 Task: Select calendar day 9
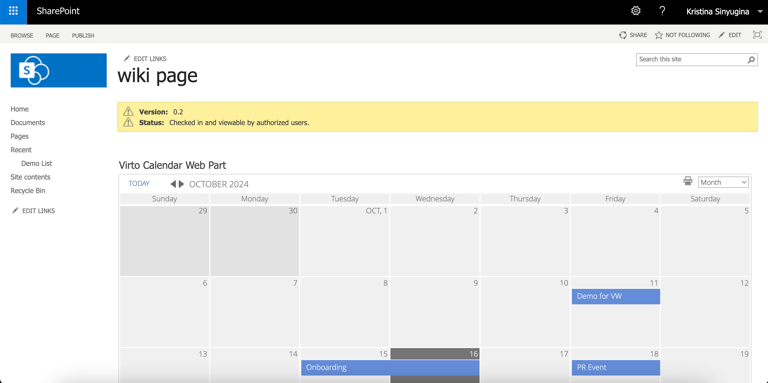tap(435, 312)
